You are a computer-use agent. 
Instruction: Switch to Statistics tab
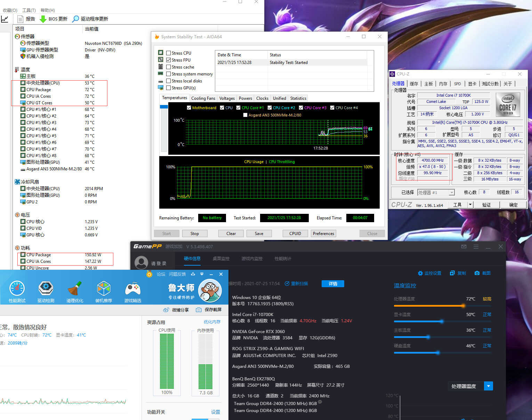298,98
